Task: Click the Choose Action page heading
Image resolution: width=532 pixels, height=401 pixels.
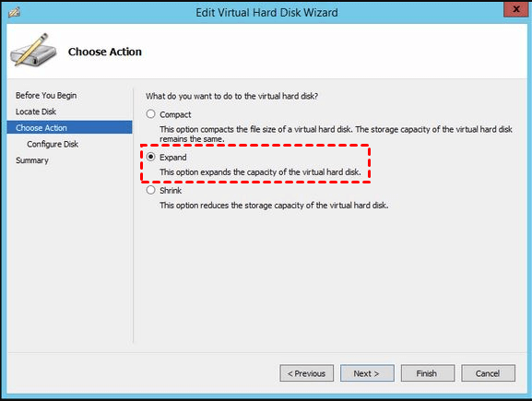Action: [x=105, y=52]
